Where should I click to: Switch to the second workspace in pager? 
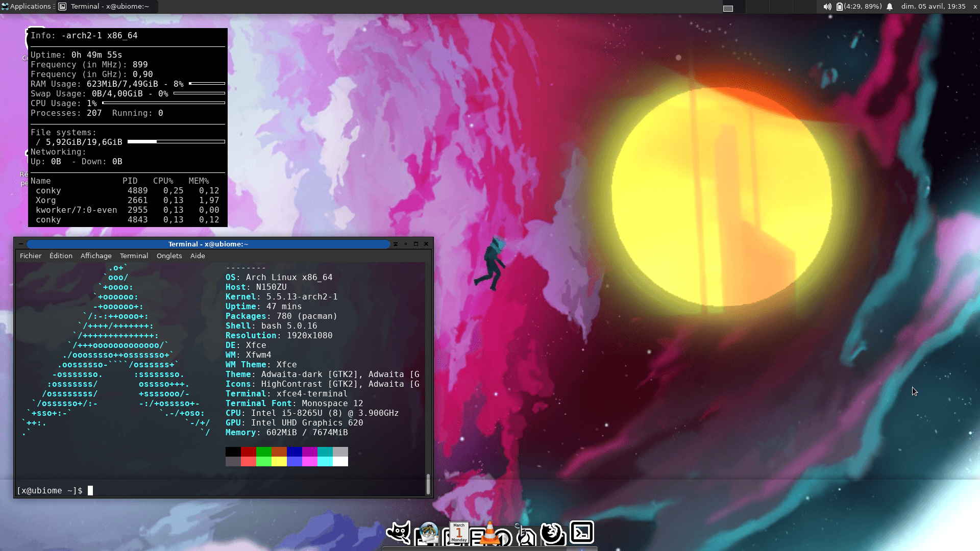click(x=757, y=7)
